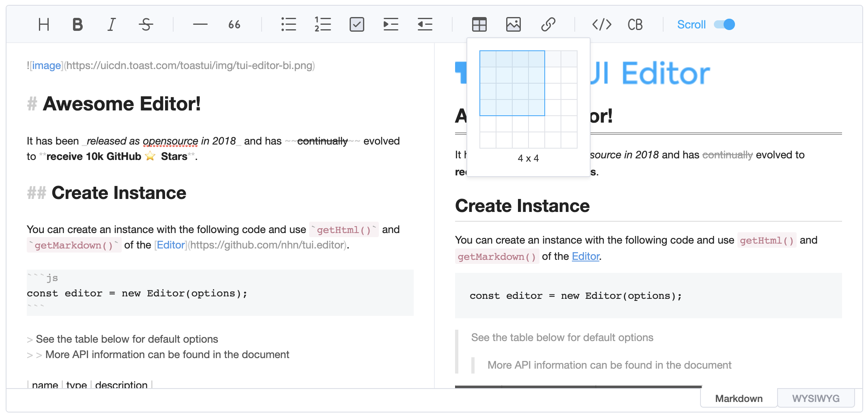Screen dimensions: 868x419
Task: Increase indent of the list item
Action: coord(391,25)
